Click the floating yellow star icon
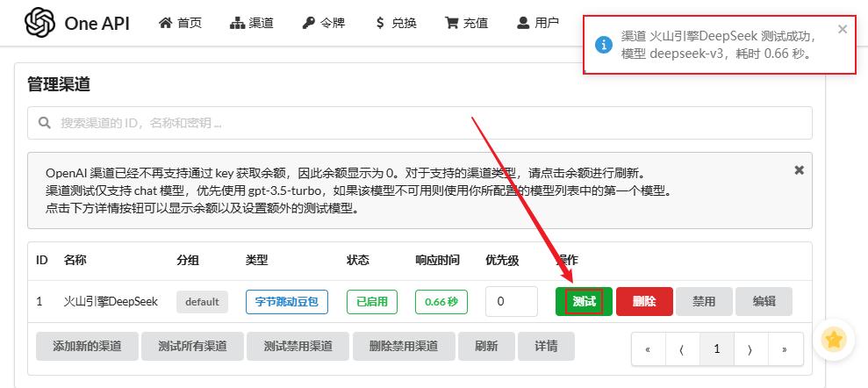Screen dimensions: 868x388 click(834, 338)
